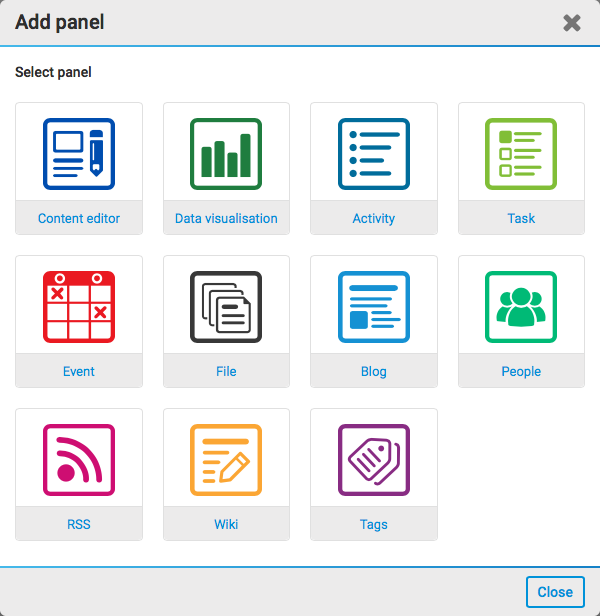Select the blue Blog icon
The image size is (600, 616).
[x=374, y=306]
